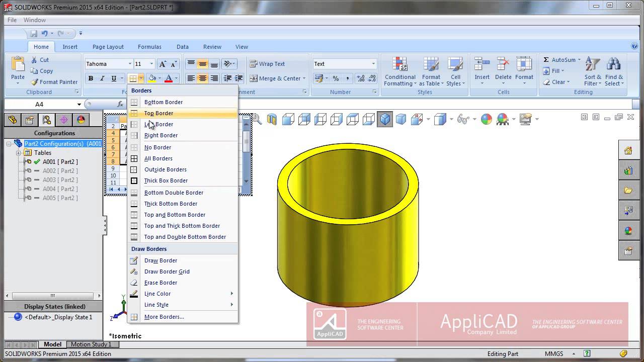Image resolution: width=644 pixels, height=362 pixels.
Task: Choose Draw Border Grid
Action: pos(183,271)
